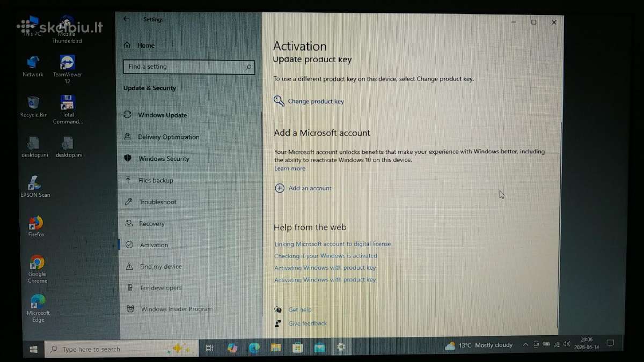Open Task View from the taskbar

coord(210,349)
